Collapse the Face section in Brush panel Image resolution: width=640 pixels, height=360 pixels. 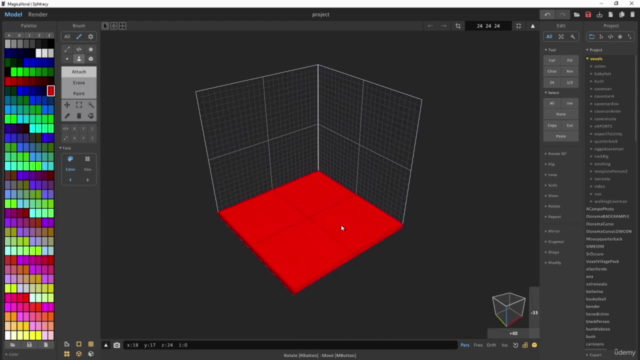click(x=65, y=148)
